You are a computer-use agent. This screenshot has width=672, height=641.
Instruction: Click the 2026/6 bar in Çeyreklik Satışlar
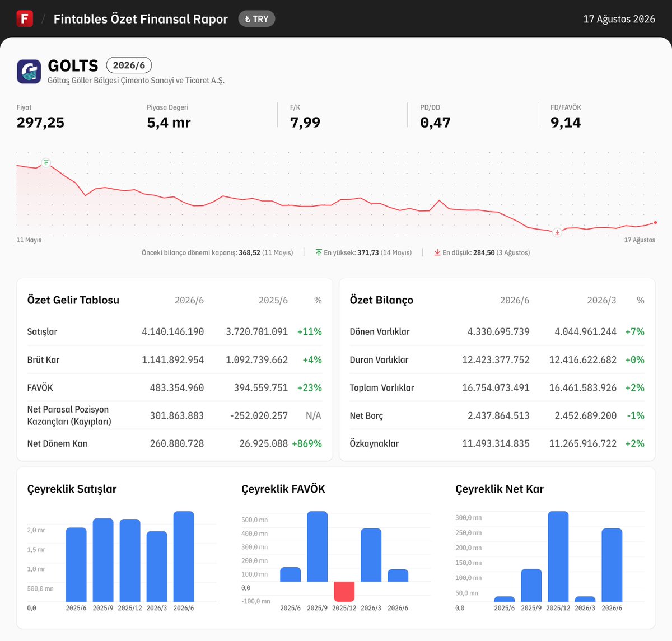point(184,556)
